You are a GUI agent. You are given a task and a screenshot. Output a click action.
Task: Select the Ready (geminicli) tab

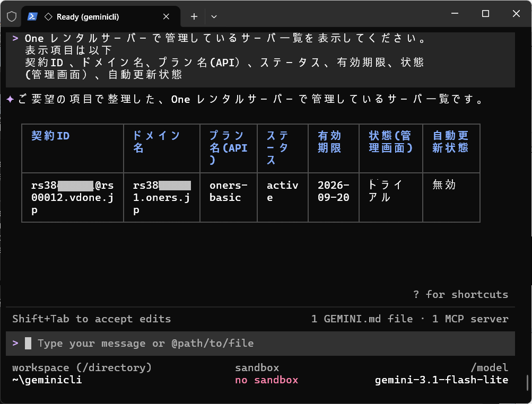pos(101,16)
